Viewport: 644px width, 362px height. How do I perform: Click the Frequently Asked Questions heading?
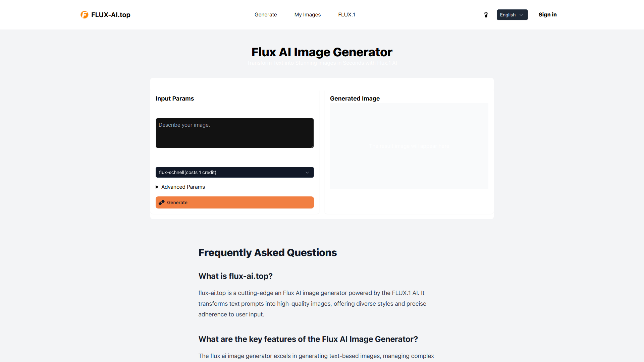[268, 253]
